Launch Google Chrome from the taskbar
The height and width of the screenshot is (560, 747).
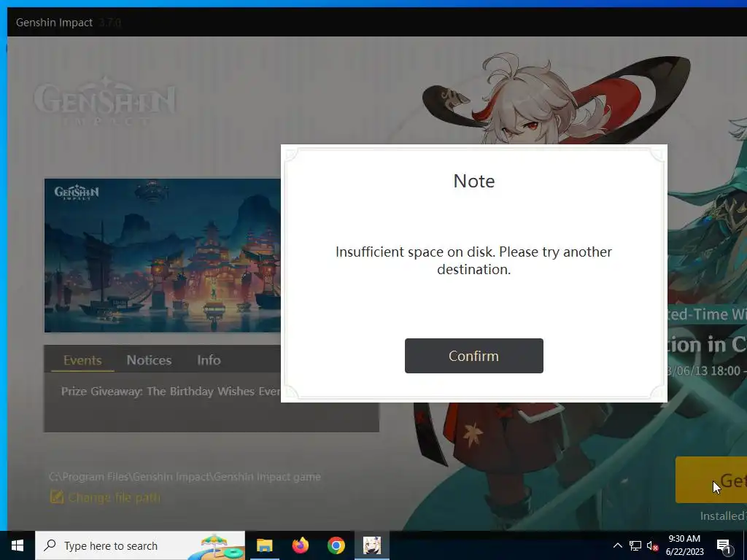[336, 545]
